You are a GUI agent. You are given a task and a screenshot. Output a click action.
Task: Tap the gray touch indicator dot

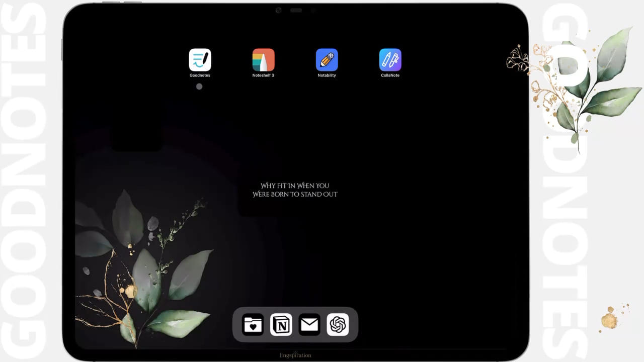(x=199, y=86)
